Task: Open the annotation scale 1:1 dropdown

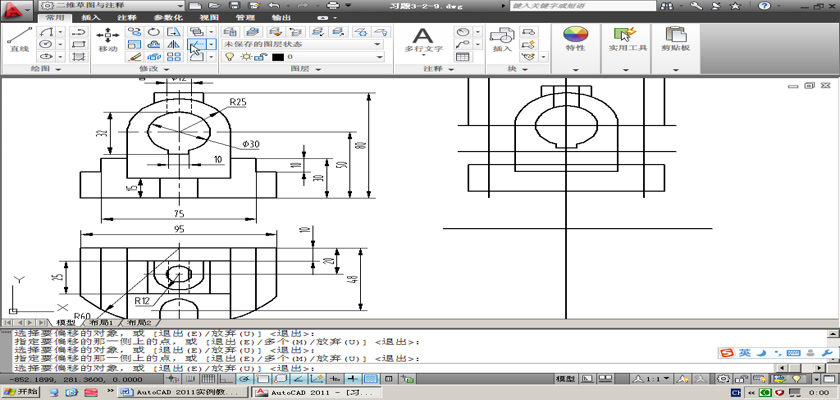Action: [x=650, y=379]
